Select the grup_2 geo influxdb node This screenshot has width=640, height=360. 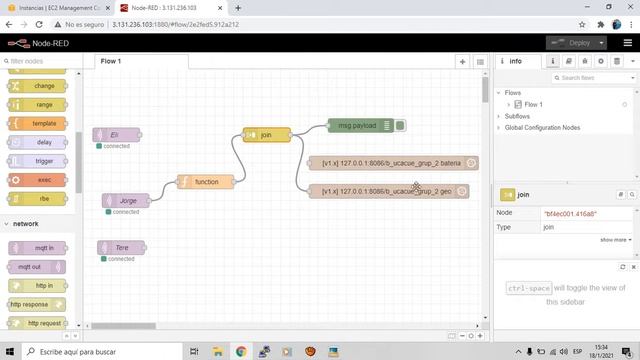pos(389,191)
